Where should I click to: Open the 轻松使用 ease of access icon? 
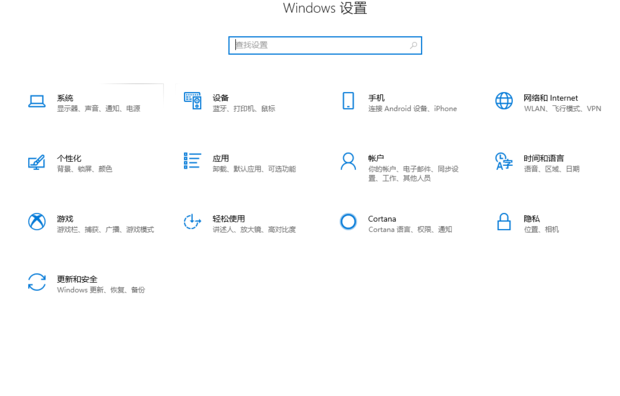(x=192, y=222)
